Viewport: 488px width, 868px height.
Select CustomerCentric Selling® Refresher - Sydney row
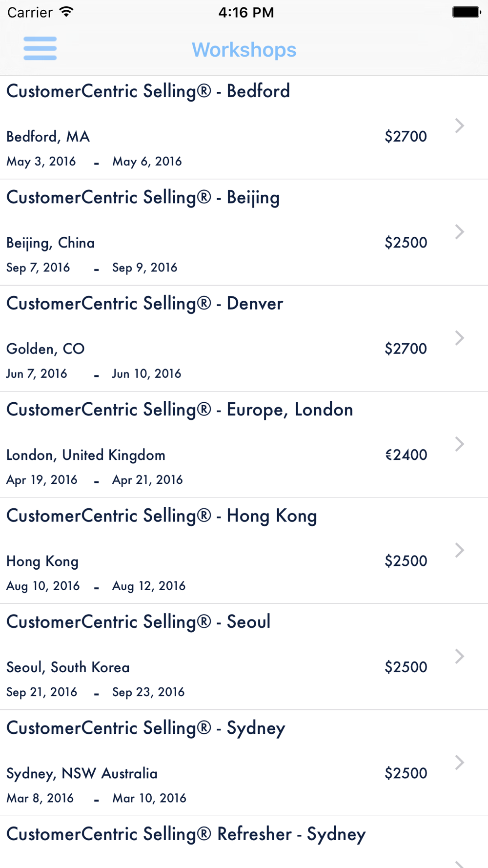pyautogui.click(x=244, y=842)
